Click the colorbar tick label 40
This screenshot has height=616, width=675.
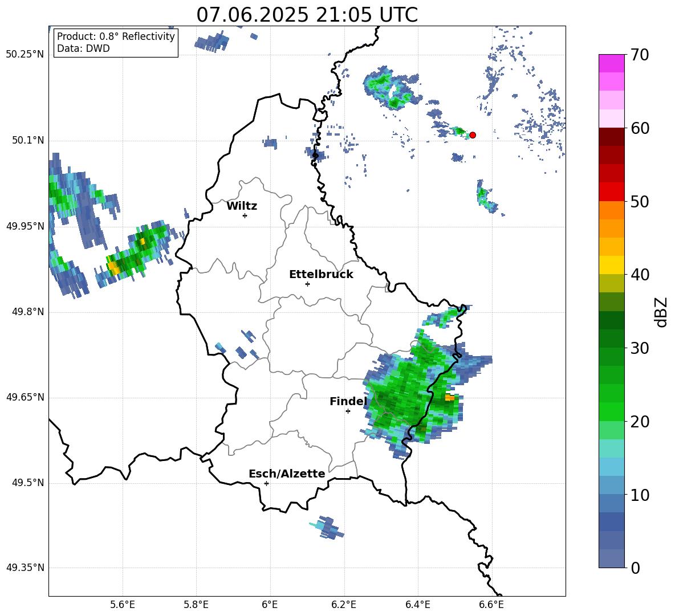(640, 275)
